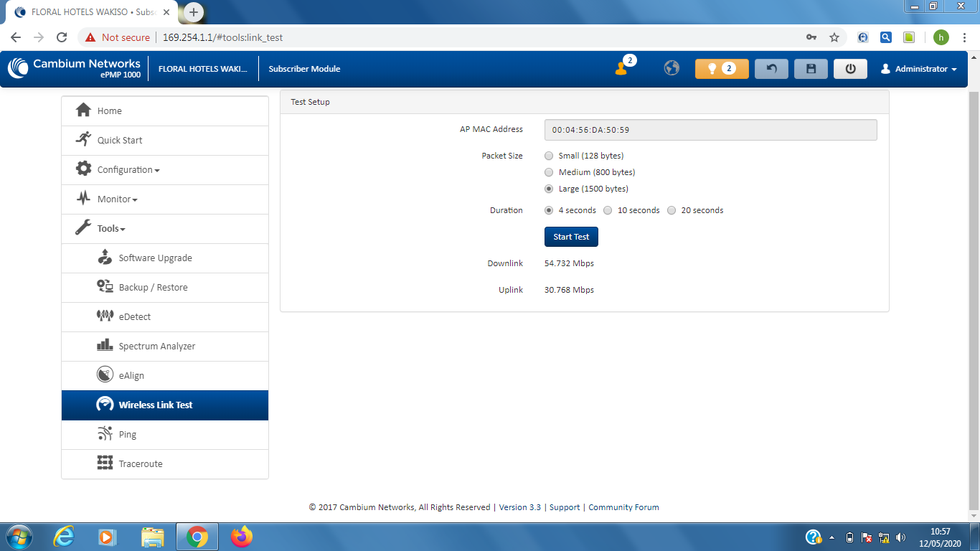
Task: Click the AP MAC Address field
Action: click(x=710, y=130)
